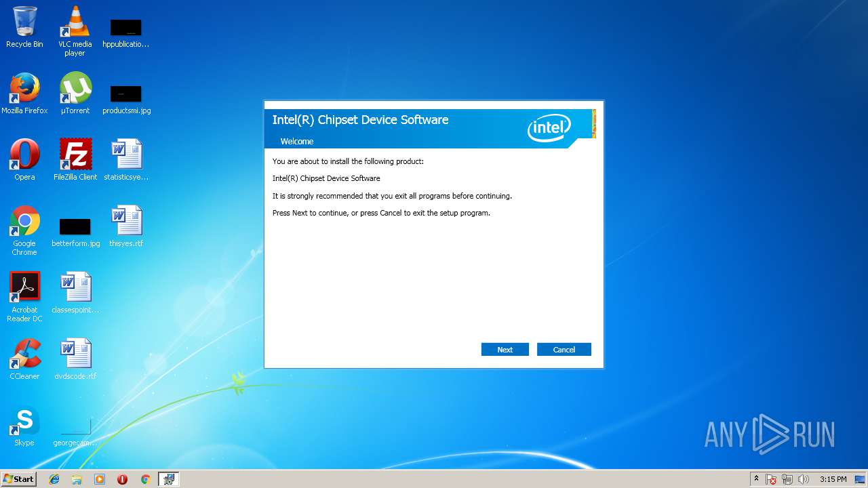Launch Internet Explorer from taskbar
The height and width of the screenshot is (488, 868).
click(x=54, y=479)
